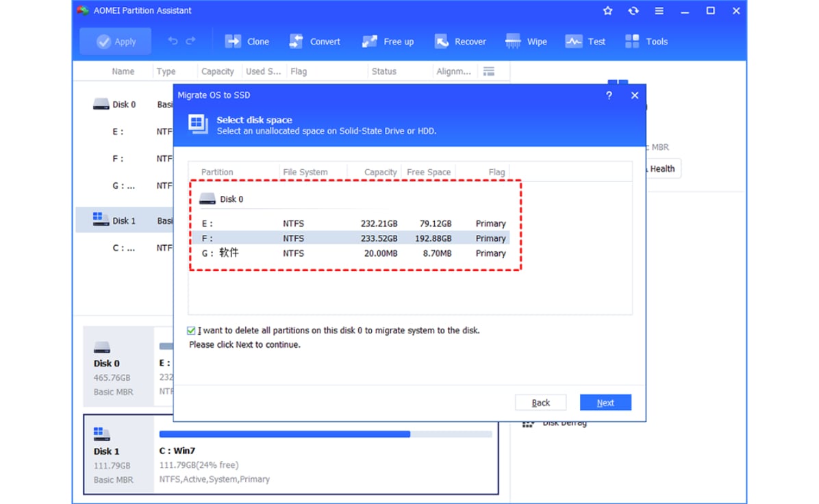Click the Select disk space header icon
The width and height of the screenshot is (819, 504).
(198, 125)
